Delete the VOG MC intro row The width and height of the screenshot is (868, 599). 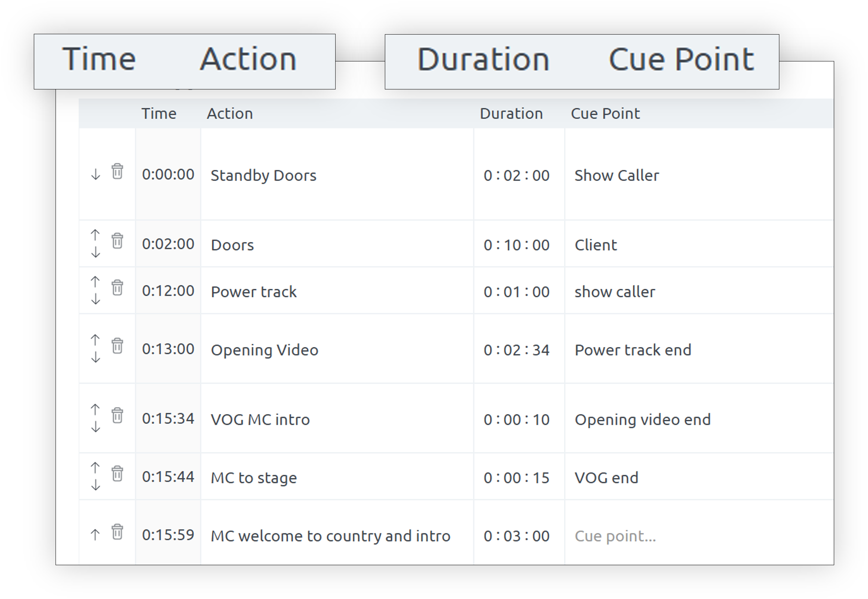117,415
